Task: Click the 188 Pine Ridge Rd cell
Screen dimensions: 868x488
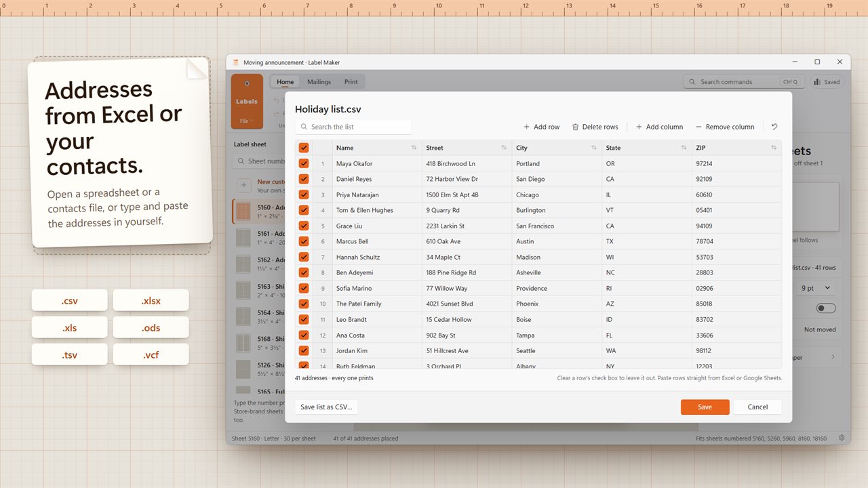Action: click(467, 272)
